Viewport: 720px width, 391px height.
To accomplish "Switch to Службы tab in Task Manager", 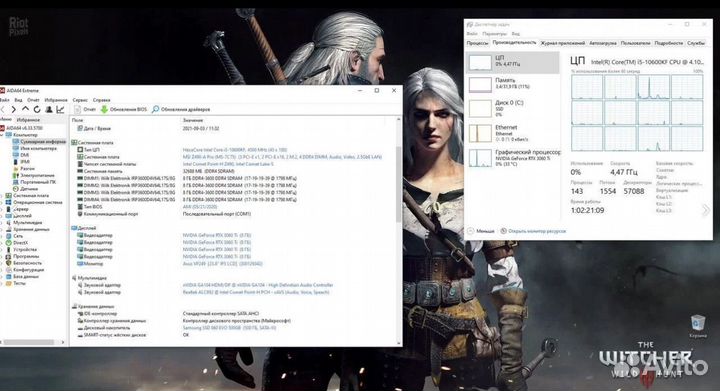I will click(x=696, y=43).
